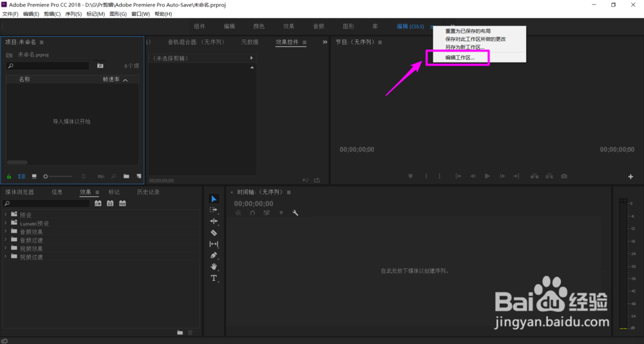Switch to the 音频 workspace
Screen dimensions: 644x344
tap(319, 26)
